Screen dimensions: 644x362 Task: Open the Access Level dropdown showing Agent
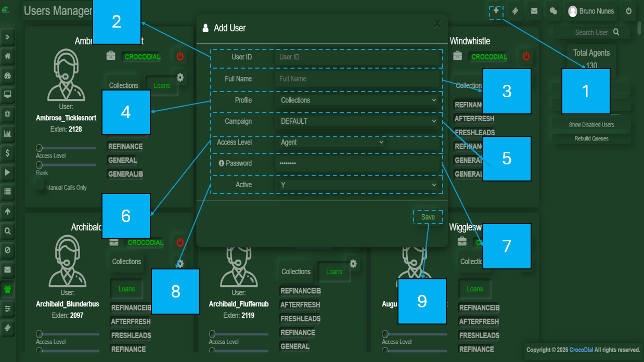[331, 142]
